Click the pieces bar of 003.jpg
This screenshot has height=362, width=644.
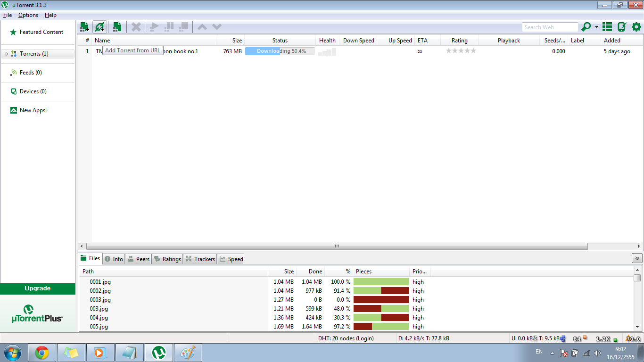coord(381,309)
